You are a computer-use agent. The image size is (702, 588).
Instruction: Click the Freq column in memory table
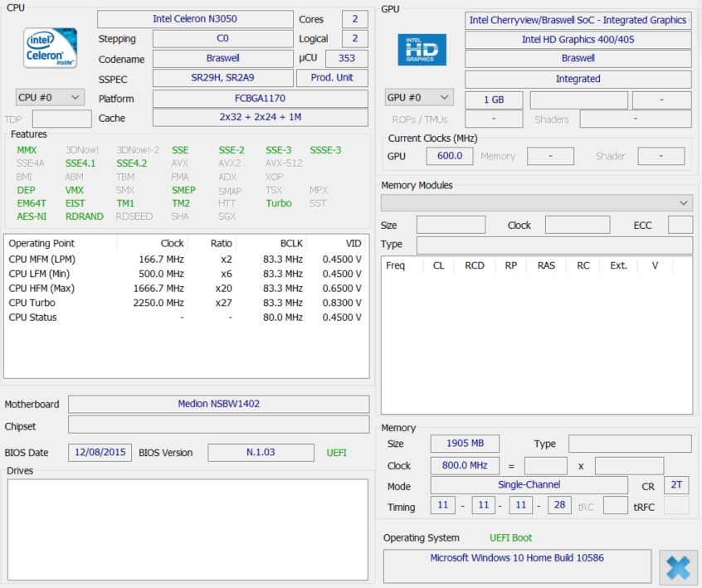[396, 266]
